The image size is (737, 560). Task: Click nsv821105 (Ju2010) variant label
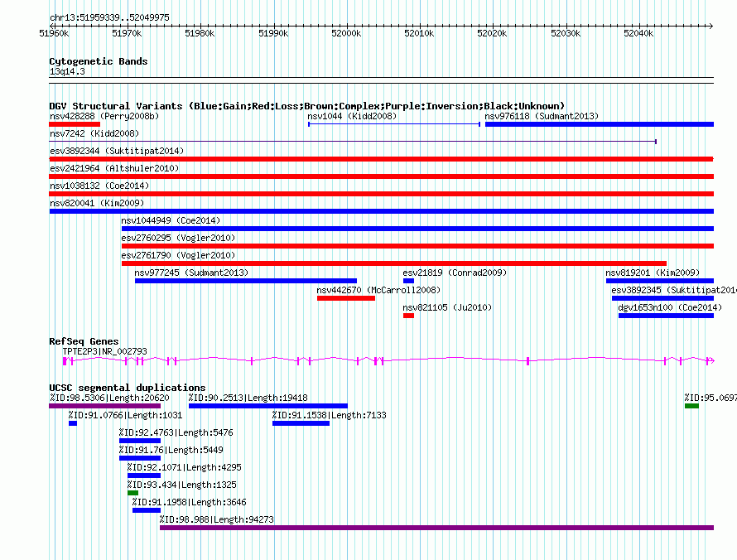pyautogui.click(x=447, y=307)
